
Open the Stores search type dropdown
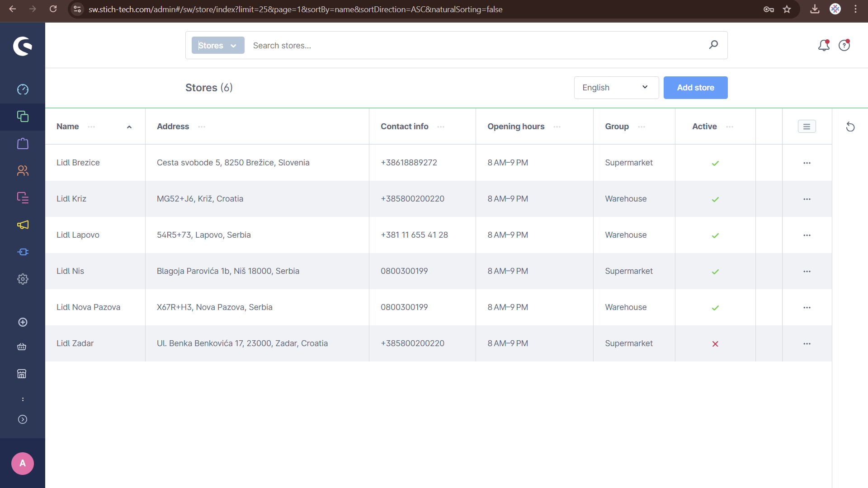click(218, 45)
